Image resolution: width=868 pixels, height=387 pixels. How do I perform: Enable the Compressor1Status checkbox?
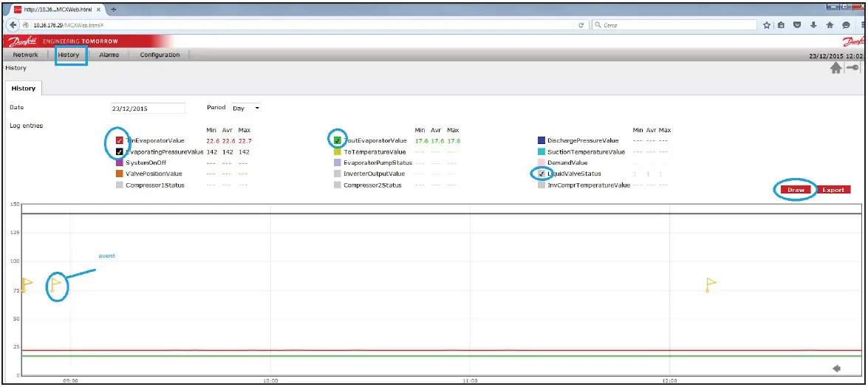point(119,185)
